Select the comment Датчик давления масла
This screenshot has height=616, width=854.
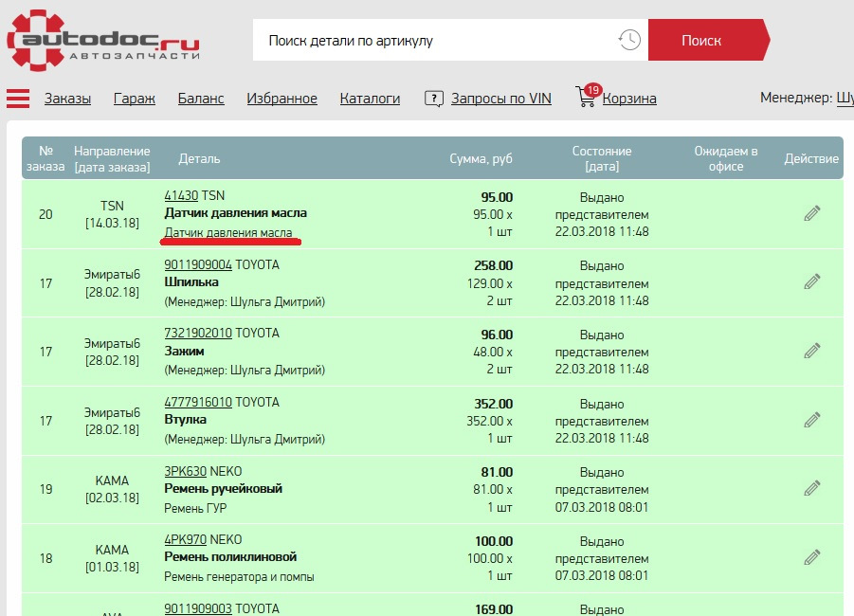click(x=228, y=232)
